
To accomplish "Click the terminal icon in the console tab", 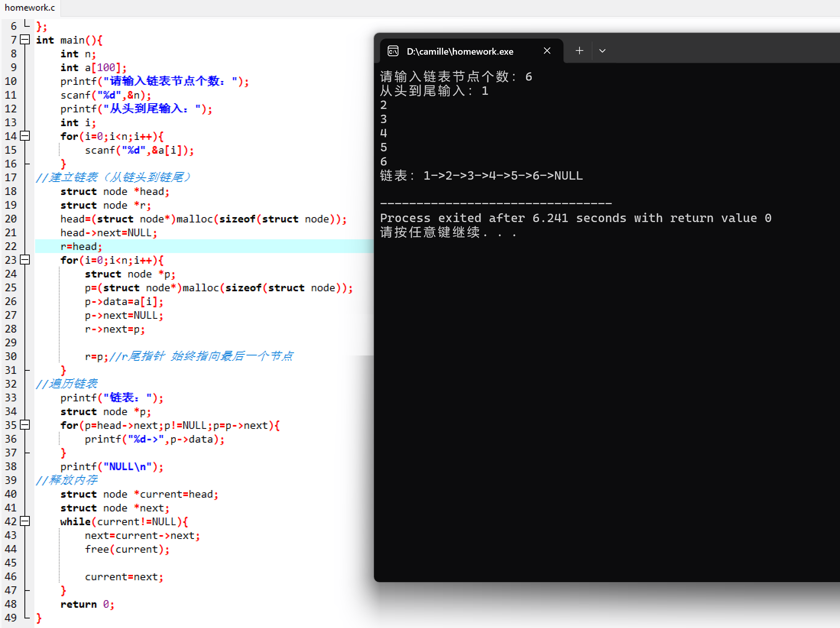I will [393, 51].
